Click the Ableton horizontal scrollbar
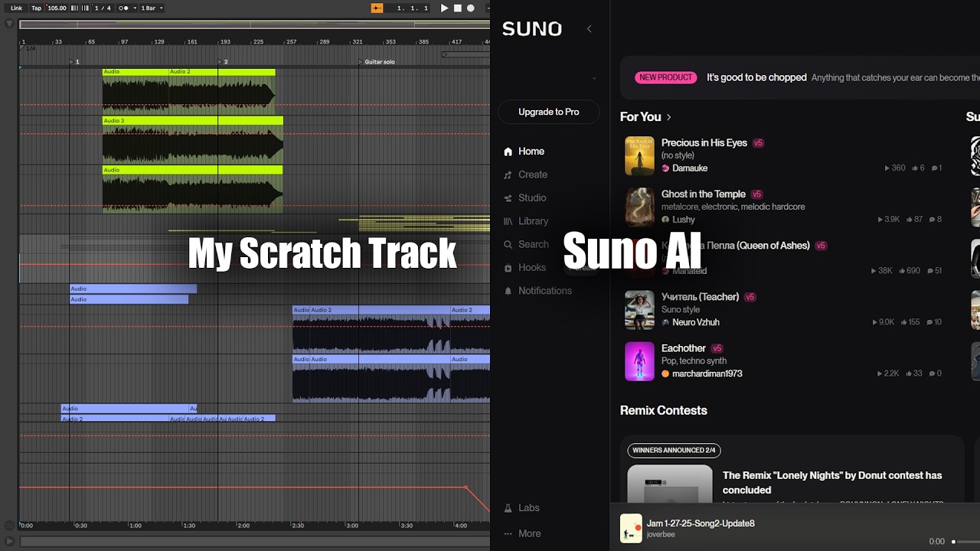Viewport: 980px width, 551px height. [x=254, y=541]
